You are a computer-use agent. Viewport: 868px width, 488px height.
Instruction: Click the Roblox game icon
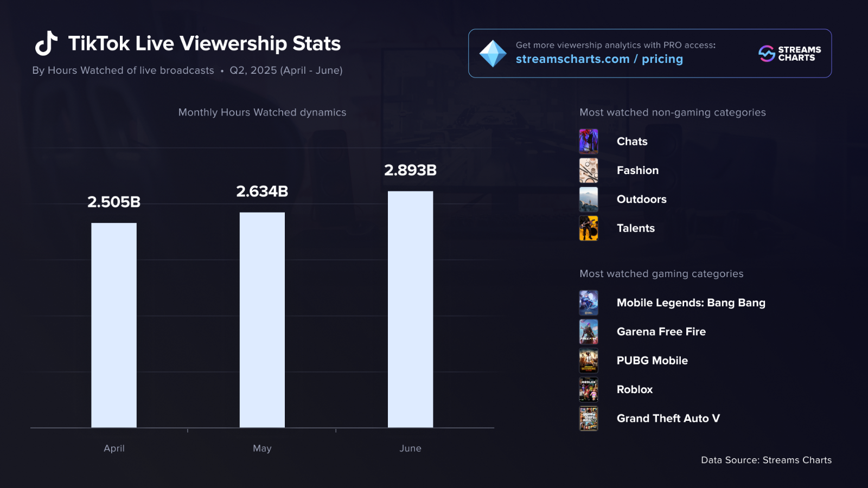[x=589, y=389]
